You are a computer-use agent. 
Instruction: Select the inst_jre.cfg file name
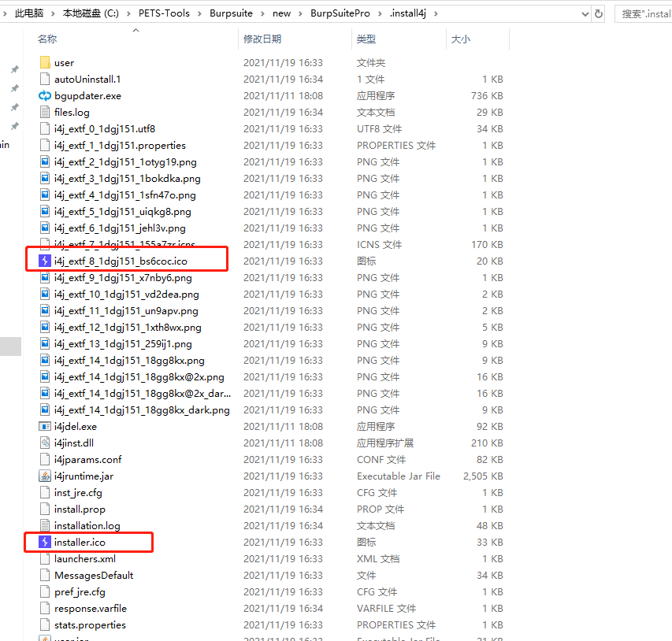coord(78,493)
